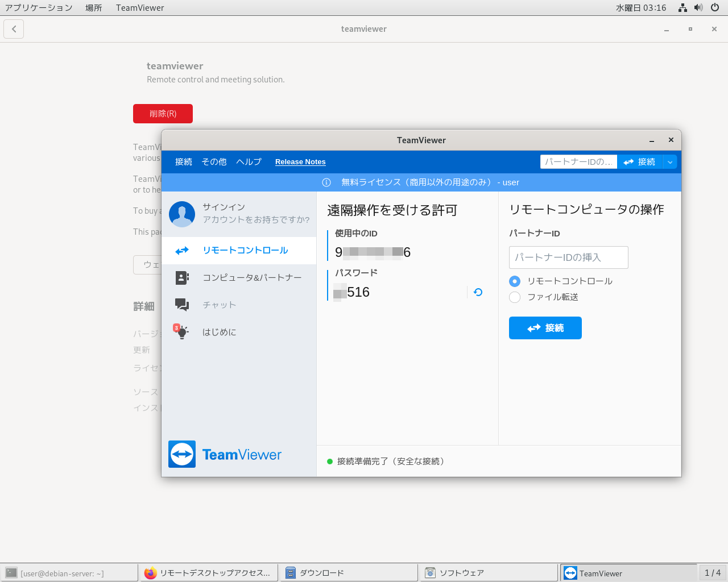This screenshot has width=728, height=582.
Task: Open the その他 menu
Action: (x=214, y=162)
